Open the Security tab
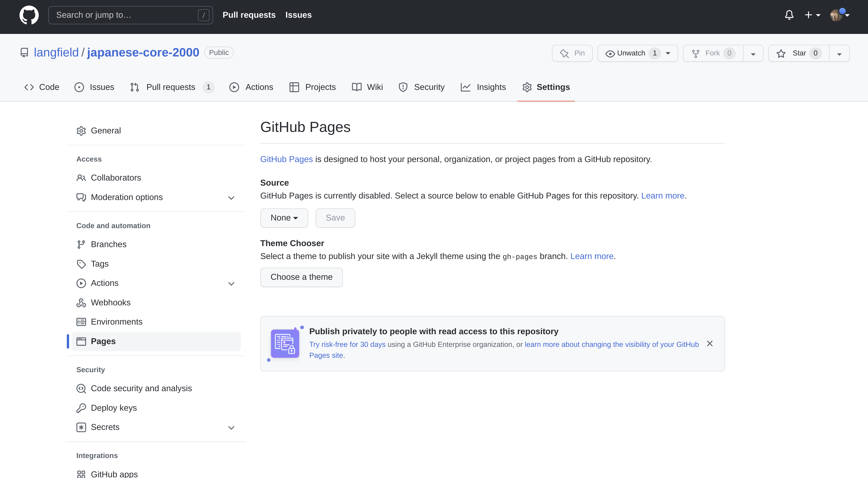This screenshot has height=478, width=868. [422, 87]
